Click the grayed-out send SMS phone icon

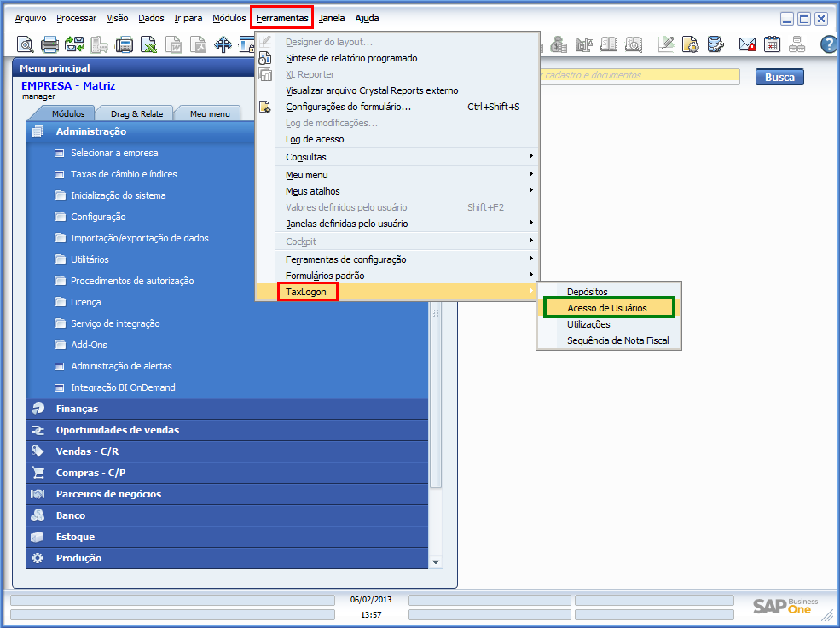click(x=99, y=44)
